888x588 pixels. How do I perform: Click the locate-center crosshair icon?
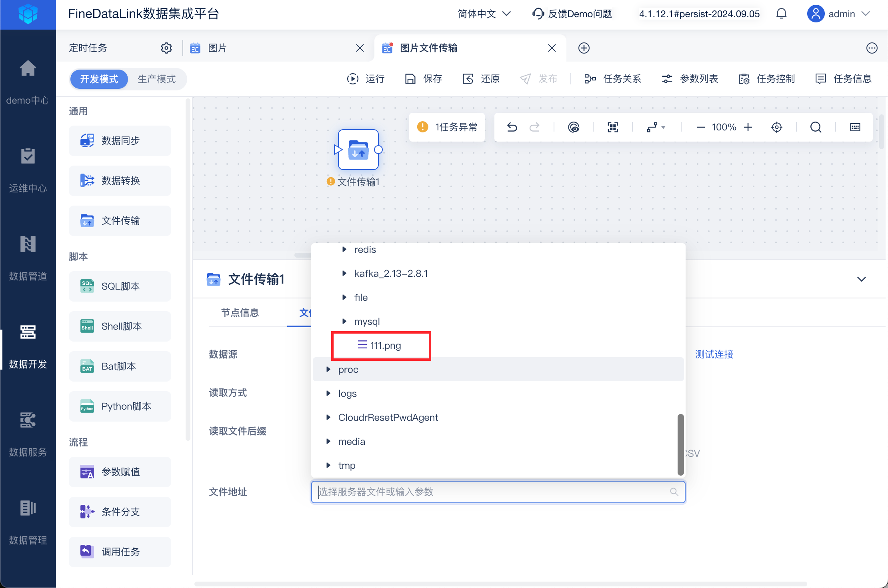776,127
